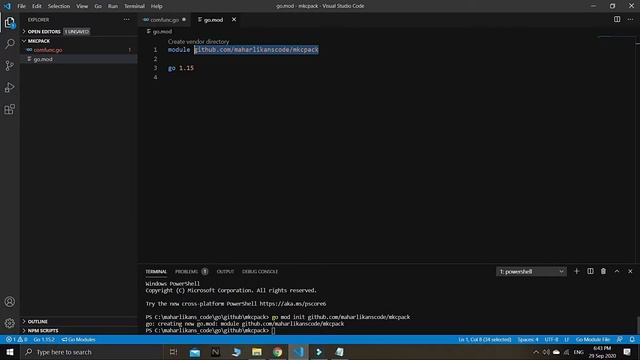Switch to the Output panel tab

pyautogui.click(x=225, y=271)
